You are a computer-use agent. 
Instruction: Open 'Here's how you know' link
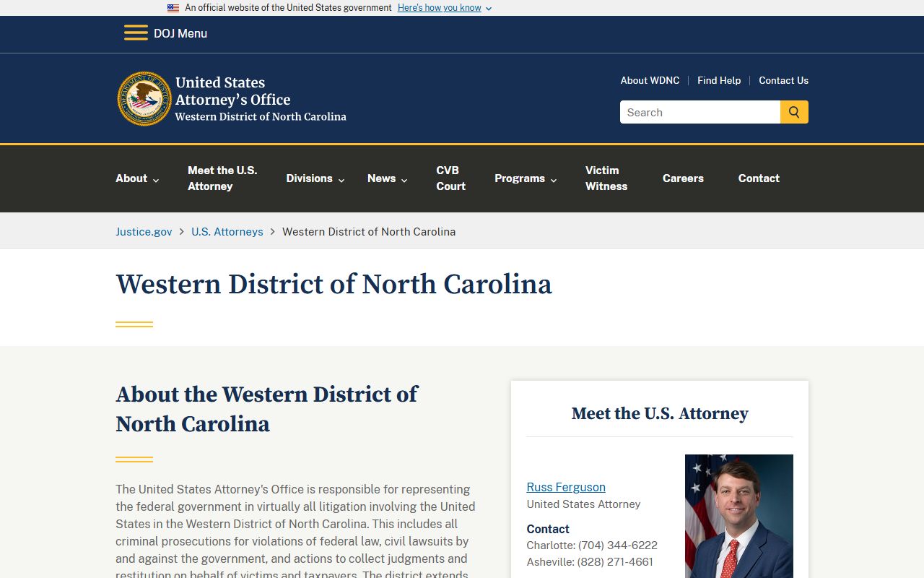440,8
